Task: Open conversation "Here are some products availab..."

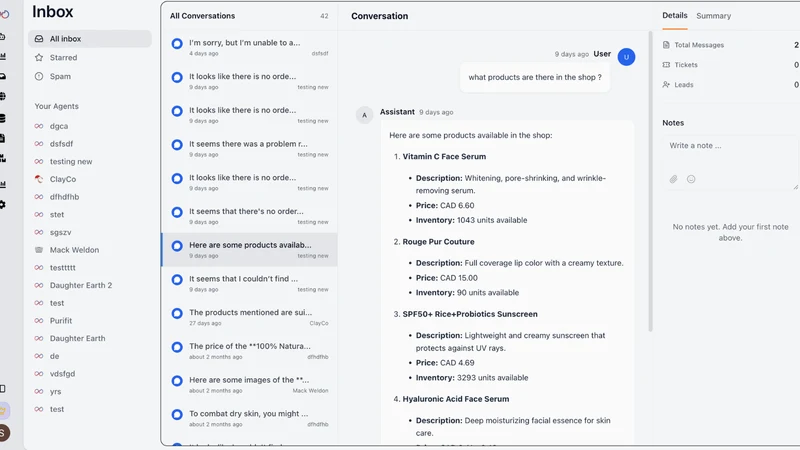Action: (x=249, y=249)
